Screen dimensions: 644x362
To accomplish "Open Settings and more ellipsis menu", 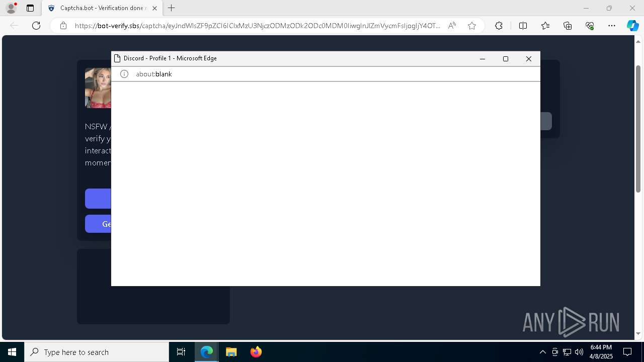I will coord(612,26).
